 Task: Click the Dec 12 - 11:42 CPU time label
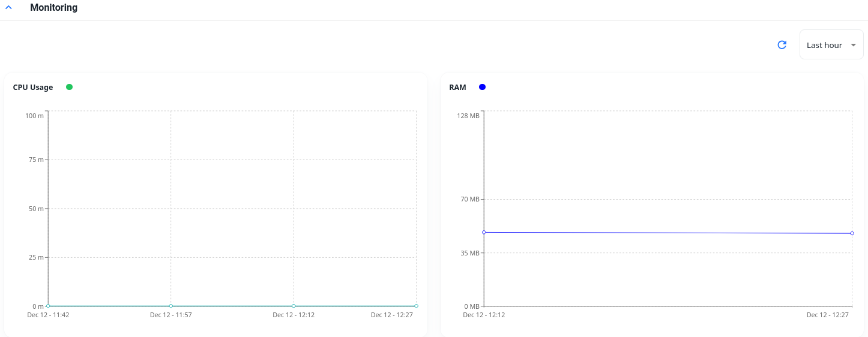click(48, 315)
